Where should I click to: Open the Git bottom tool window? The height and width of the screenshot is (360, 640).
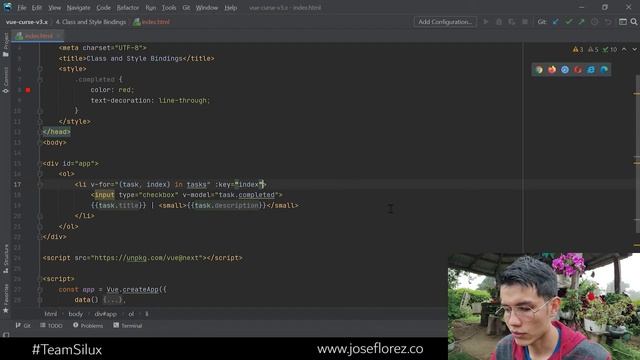(x=23, y=326)
